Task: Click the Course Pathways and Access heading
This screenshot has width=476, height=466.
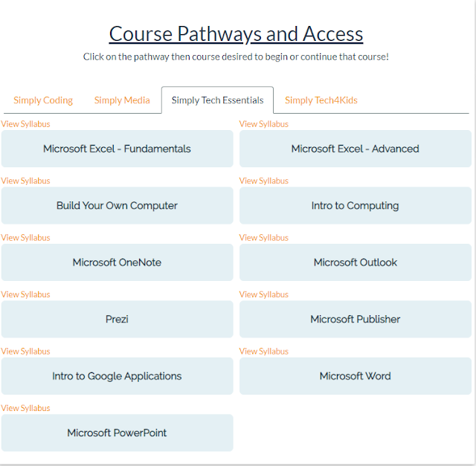Action: [x=237, y=33]
